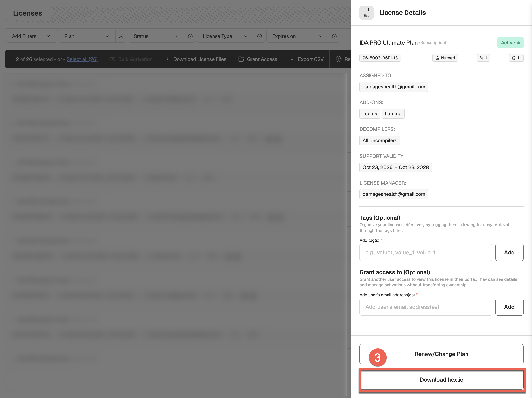Screen dimensions: 532x398
Task: Click the Tags (Optional) heading
Action: pos(380,218)
